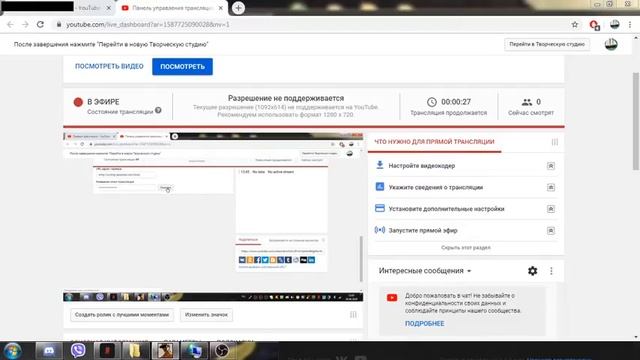640x360 pixels.
Task: Open the YouTube account avatar on the page
Action: coord(611,44)
